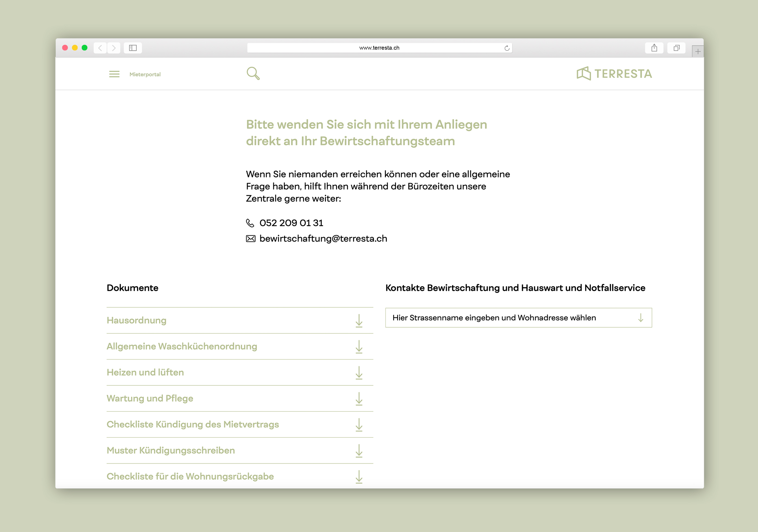
Task: Open Wartung und Pflege document link
Action: coord(150,398)
